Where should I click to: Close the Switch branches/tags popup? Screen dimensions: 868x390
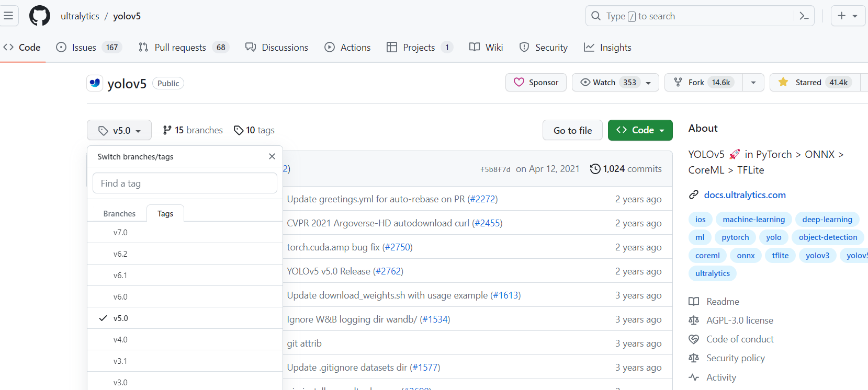point(272,156)
